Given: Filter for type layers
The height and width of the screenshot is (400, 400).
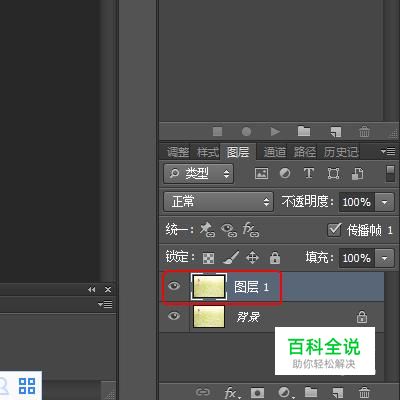Looking at the screenshot, I should pos(309,173).
